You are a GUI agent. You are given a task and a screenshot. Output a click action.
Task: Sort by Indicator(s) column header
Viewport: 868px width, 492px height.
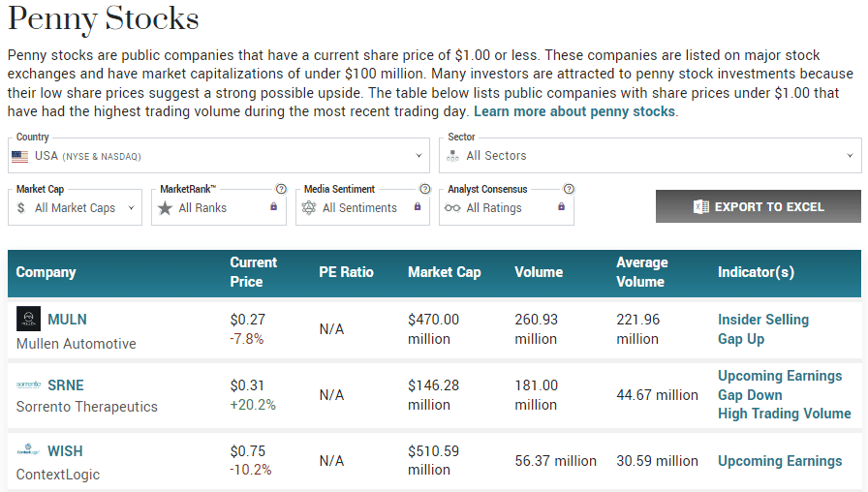pyautogui.click(x=757, y=272)
